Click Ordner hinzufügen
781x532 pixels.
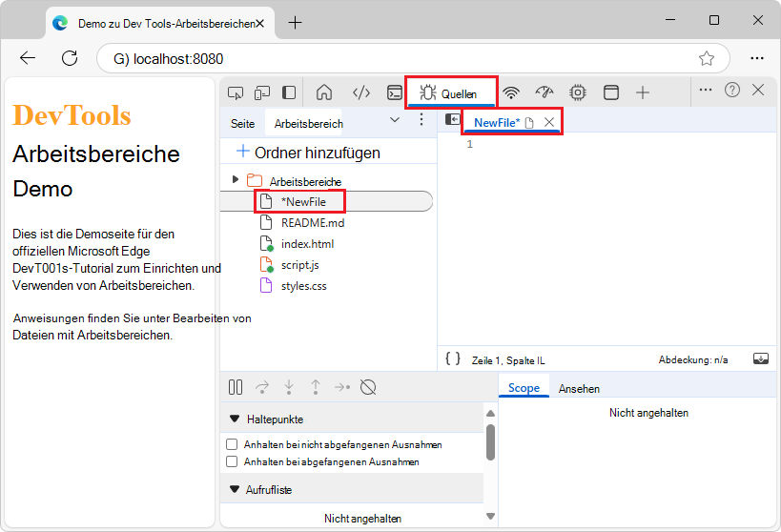tap(308, 153)
